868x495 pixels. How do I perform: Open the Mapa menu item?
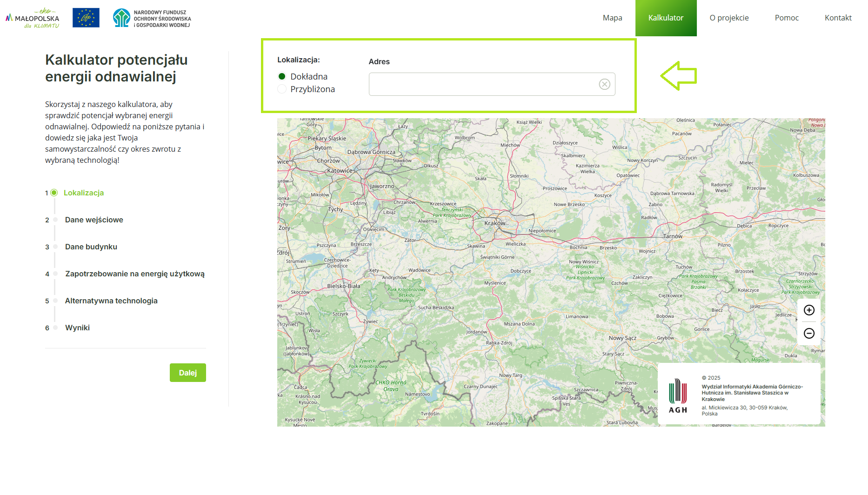click(612, 18)
